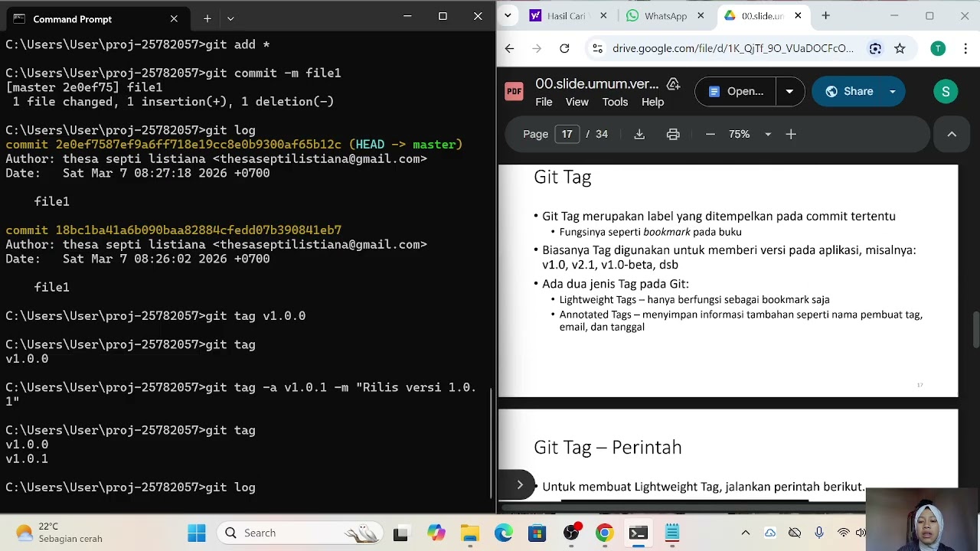Expand the Open with options dropdown arrow
This screenshot has width=980, height=551.
point(789,92)
